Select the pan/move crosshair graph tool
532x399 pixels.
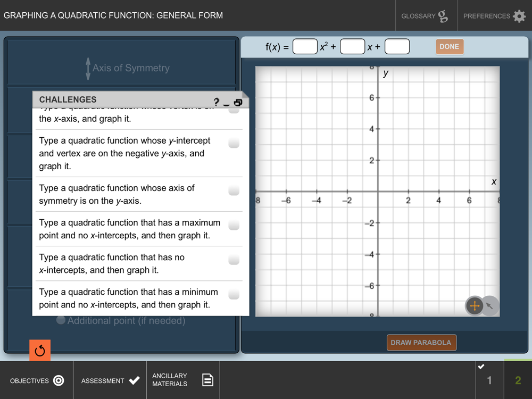coord(475,306)
